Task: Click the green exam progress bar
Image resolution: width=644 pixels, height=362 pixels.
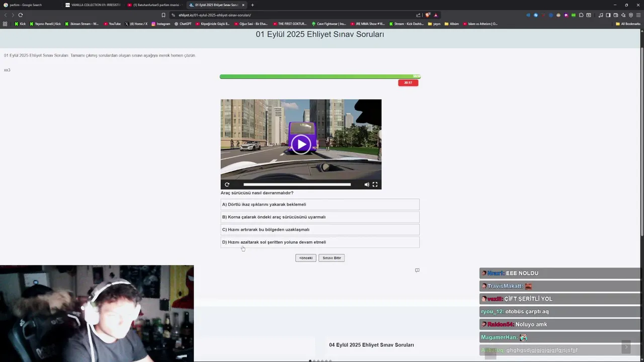Action: [x=320, y=76]
